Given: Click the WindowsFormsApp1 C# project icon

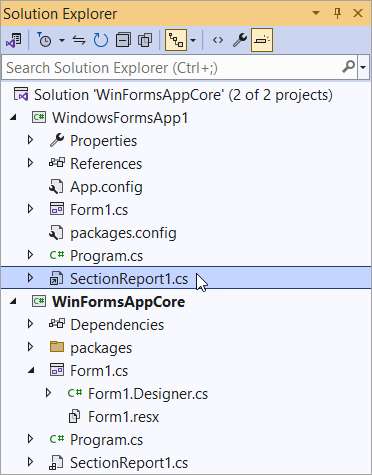Looking at the screenshot, I should [39, 117].
